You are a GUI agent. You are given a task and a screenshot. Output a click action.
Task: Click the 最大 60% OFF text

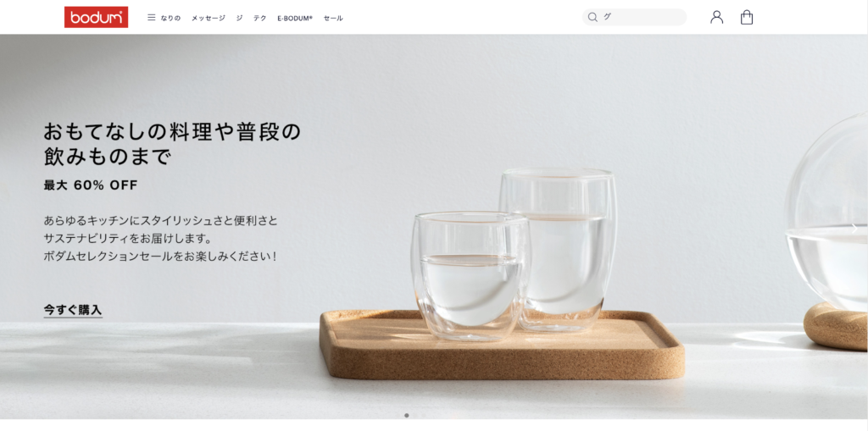(91, 185)
